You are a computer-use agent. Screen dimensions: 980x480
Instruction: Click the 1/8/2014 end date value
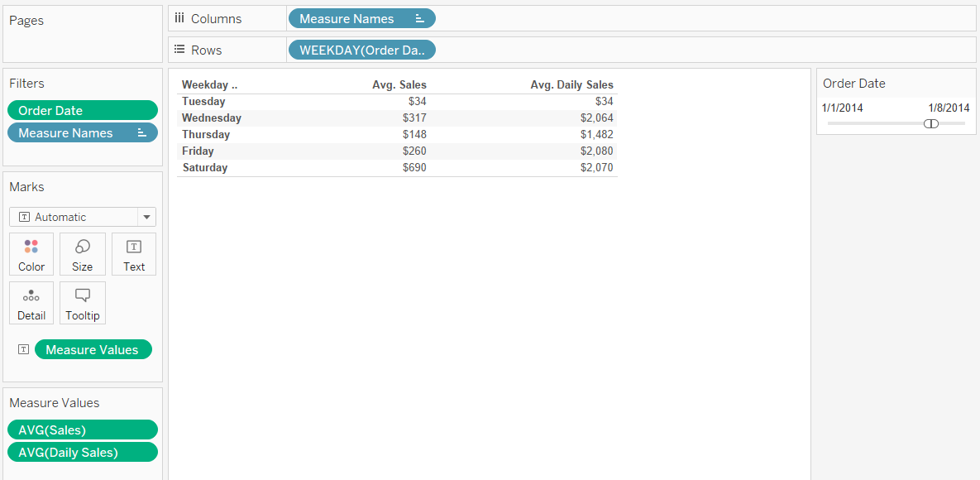tap(949, 108)
